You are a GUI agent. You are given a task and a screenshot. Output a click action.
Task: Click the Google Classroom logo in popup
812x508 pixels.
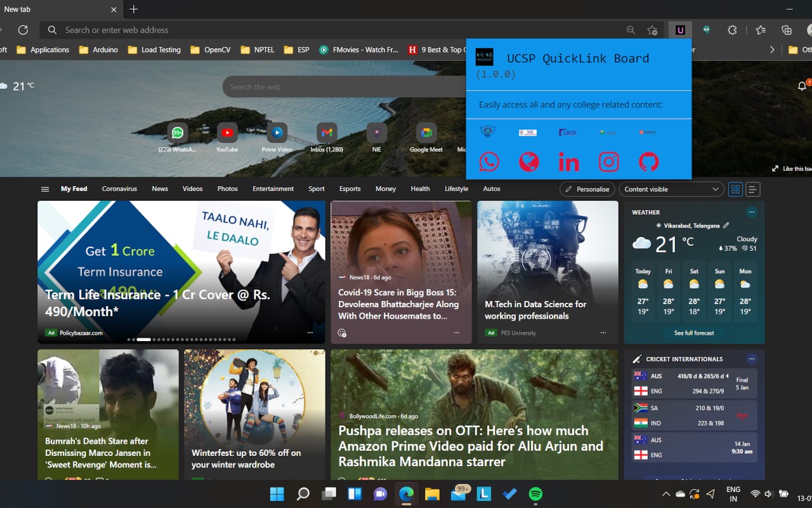pos(608,132)
